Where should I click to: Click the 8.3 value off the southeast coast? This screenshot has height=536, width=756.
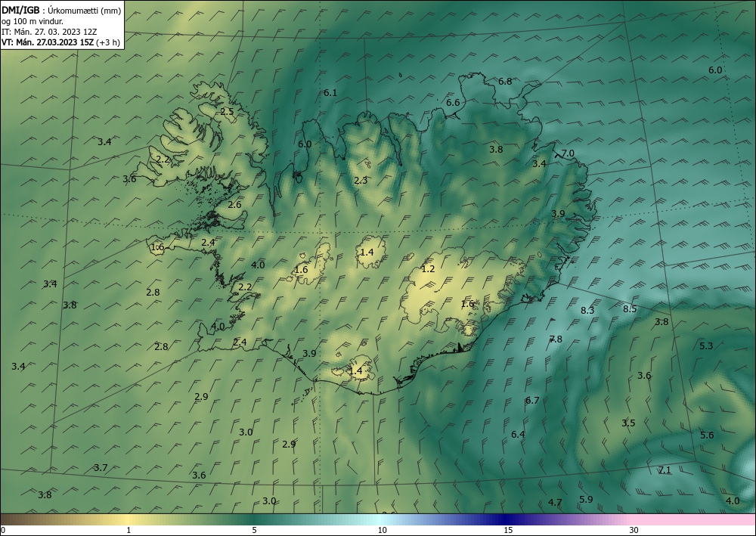[587, 311]
